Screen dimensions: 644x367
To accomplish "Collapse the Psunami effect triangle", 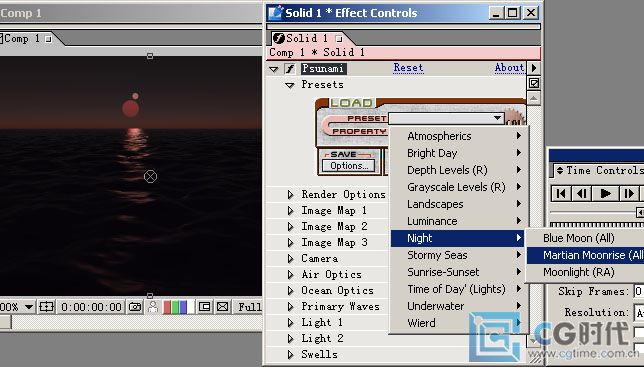I will (274, 69).
